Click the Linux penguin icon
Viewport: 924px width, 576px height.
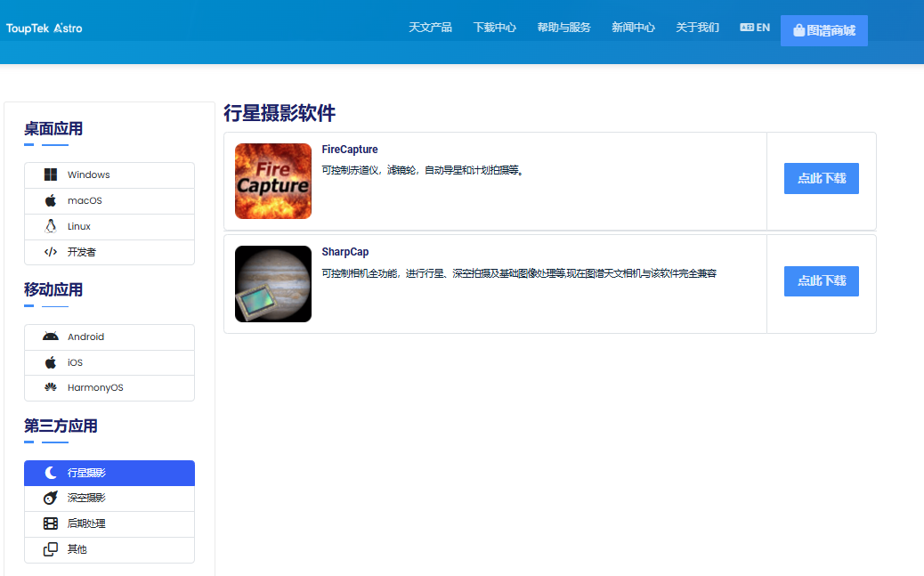tap(51, 226)
